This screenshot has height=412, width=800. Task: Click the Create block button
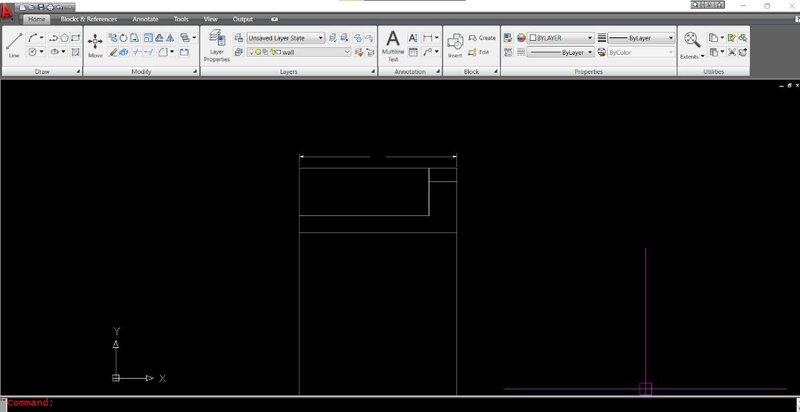click(482, 38)
